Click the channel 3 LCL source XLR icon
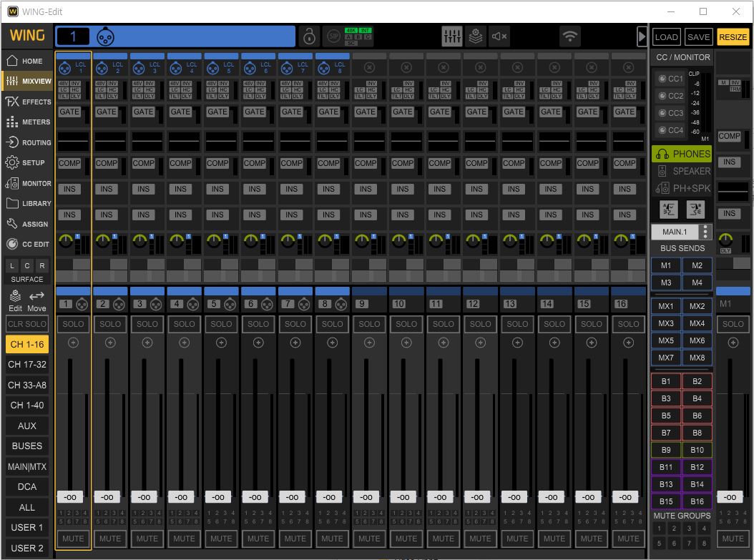The height and width of the screenshot is (560, 754). (x=139, y=68)
